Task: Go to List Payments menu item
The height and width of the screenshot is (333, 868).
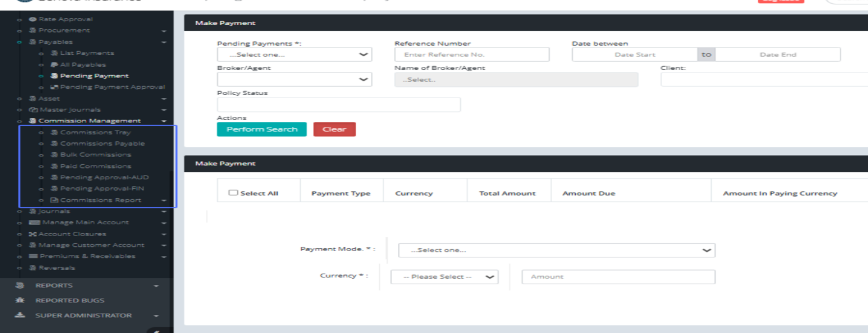Action: tap(87, 53)
